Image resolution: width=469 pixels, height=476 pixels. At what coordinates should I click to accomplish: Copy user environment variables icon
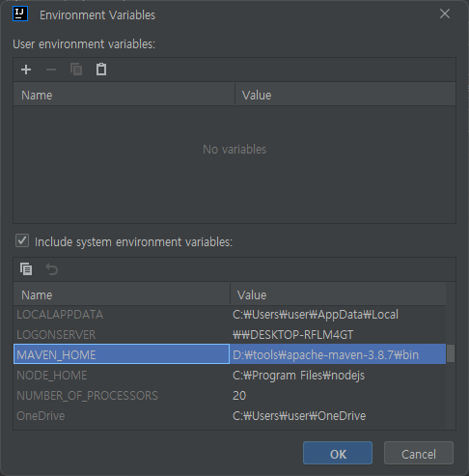click(76, 70)
